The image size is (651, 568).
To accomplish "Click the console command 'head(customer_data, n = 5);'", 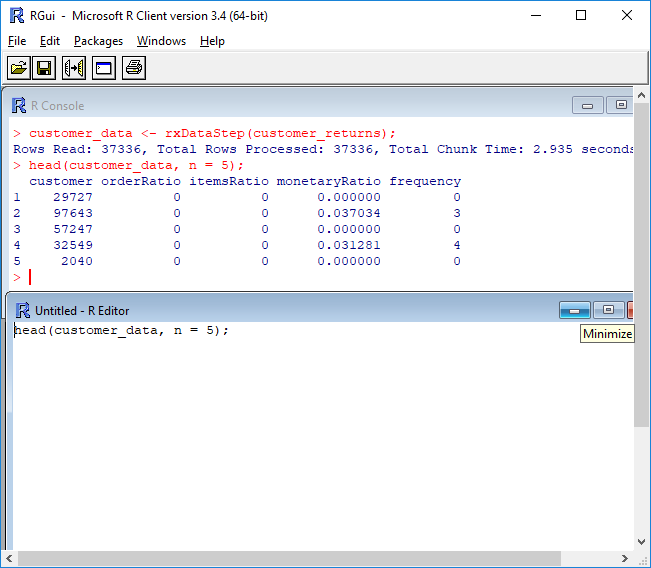I will pos(136,166).
